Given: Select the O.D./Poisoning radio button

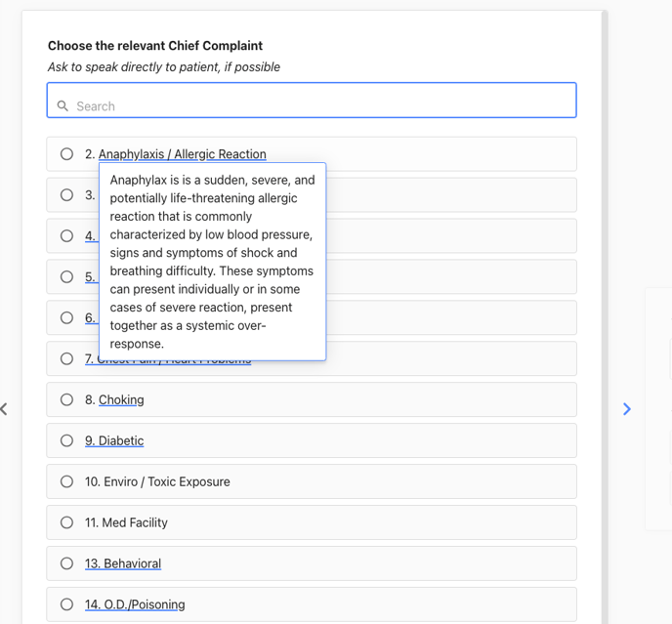Looking at the screenshot, I should 66,604.
